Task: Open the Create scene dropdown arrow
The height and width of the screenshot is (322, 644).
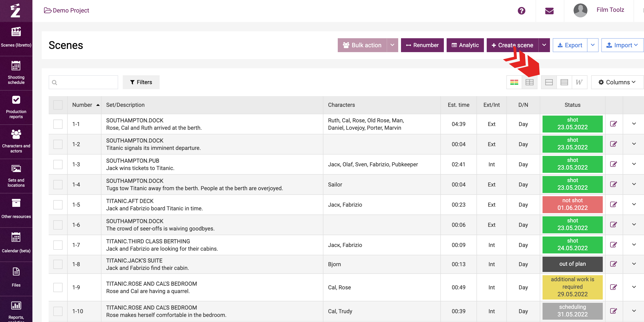Action: pos(544,45)
